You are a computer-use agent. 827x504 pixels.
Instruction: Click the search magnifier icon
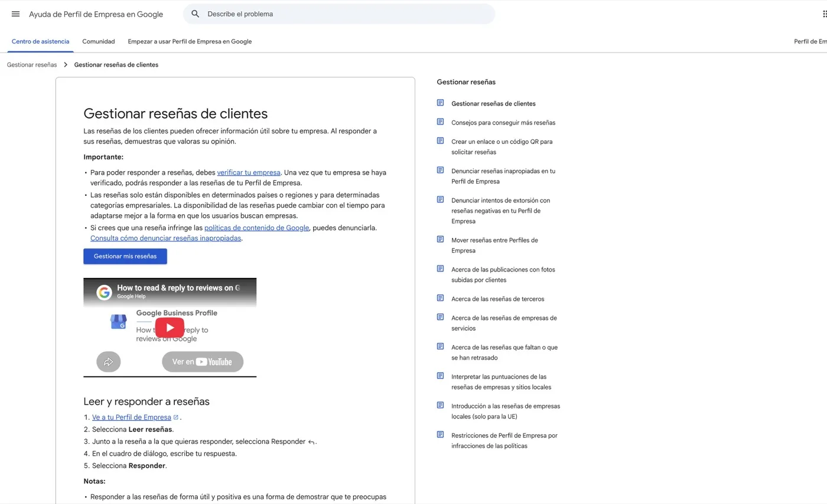196,14
